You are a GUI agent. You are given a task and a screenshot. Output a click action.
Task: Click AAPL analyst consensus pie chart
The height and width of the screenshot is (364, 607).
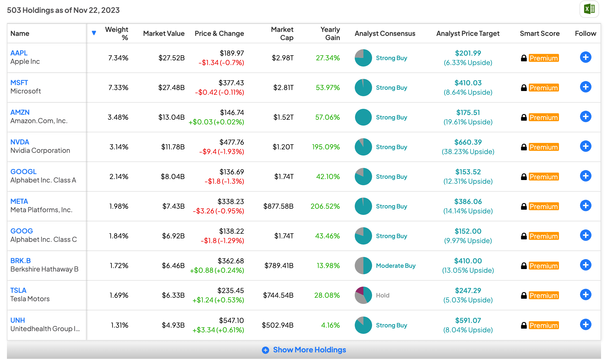[363, 58]
